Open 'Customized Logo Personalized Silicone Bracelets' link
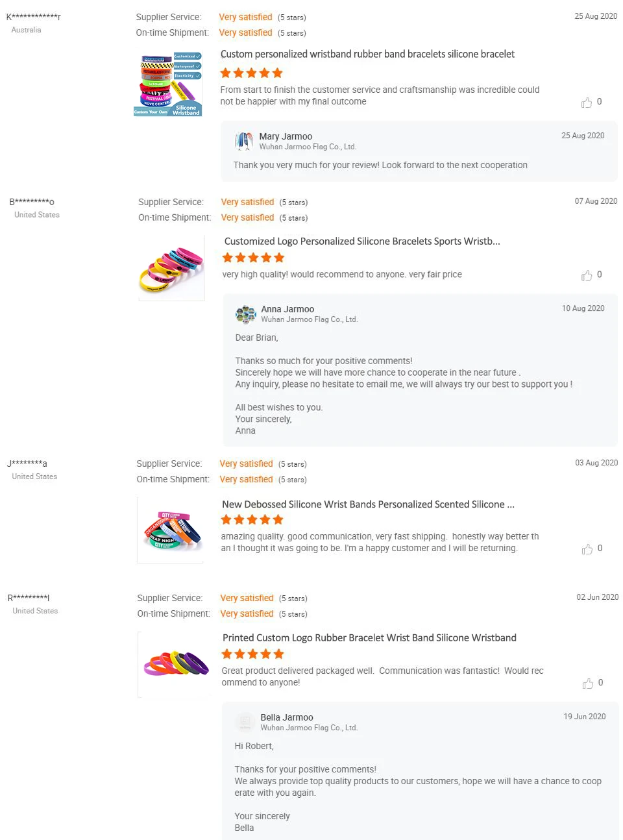The image size is (623, 840). (x=362, y=241)
